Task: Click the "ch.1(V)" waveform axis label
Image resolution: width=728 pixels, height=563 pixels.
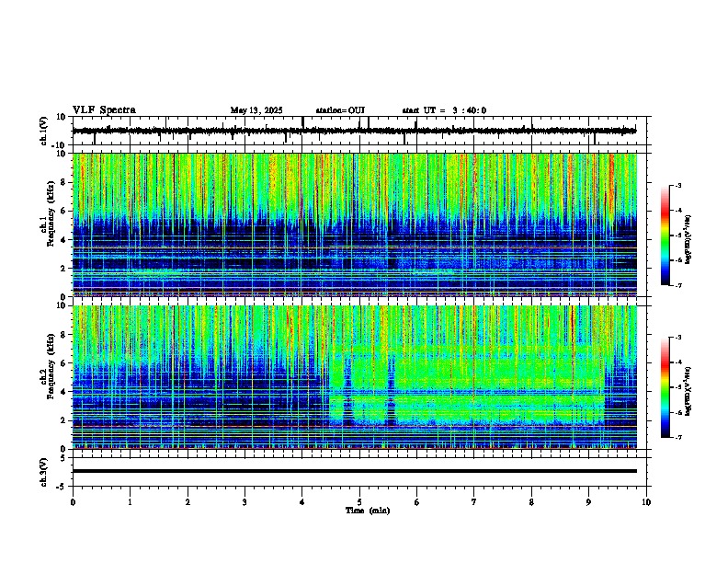Action: pyautogui.click(x=44, y=131)
